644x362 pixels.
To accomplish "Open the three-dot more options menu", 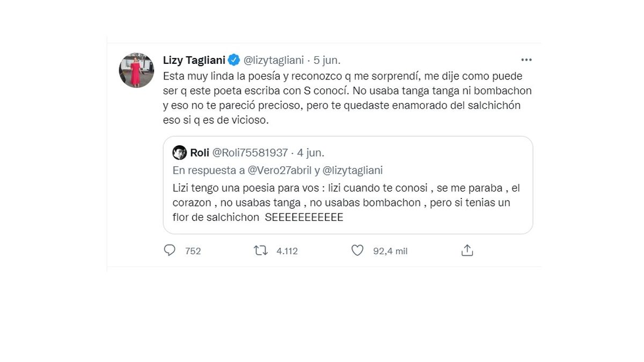I will (x=526, y=60).
